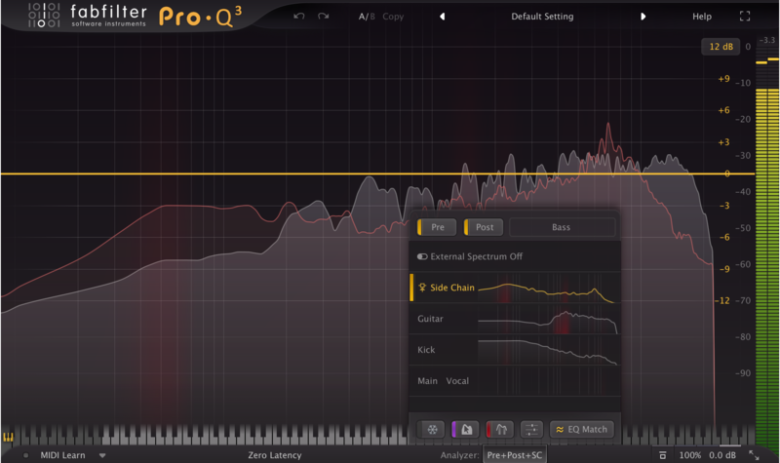The width and height of the screenshot is (780, 463).
Task: Enter full screen mode
Action: pos(745,16)
